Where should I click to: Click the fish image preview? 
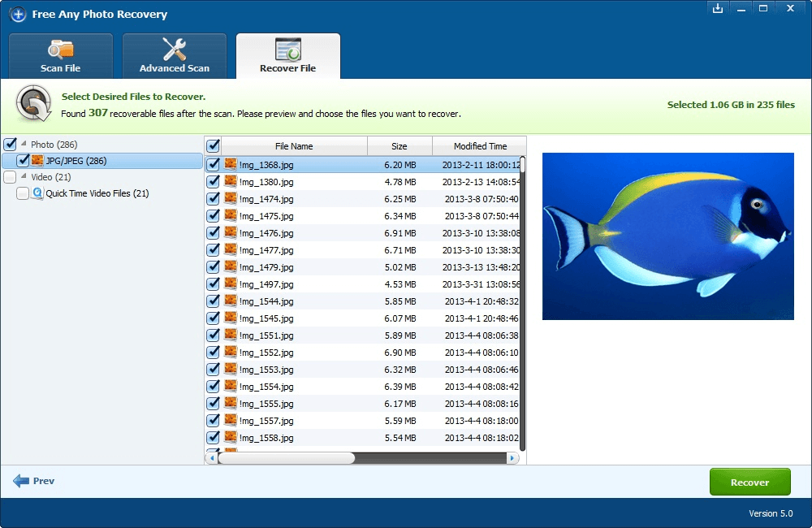click(x=667, y=236)
